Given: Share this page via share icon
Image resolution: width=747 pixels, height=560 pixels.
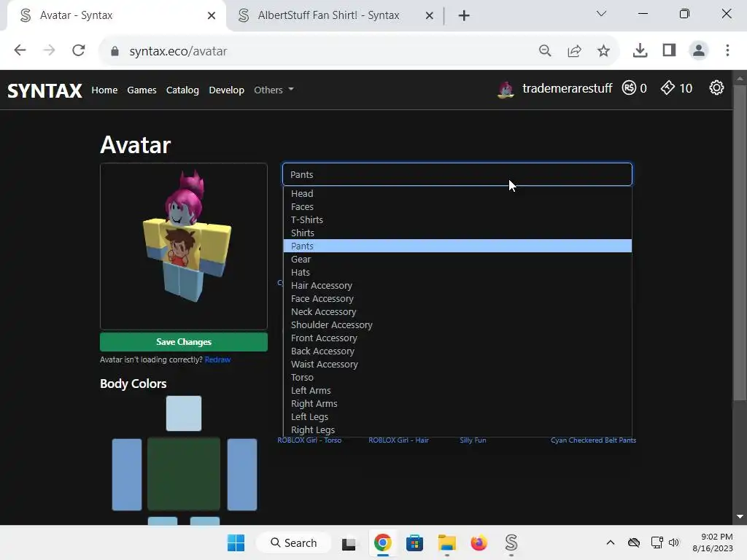Looking at the screenshot, I should coord(575,50).
